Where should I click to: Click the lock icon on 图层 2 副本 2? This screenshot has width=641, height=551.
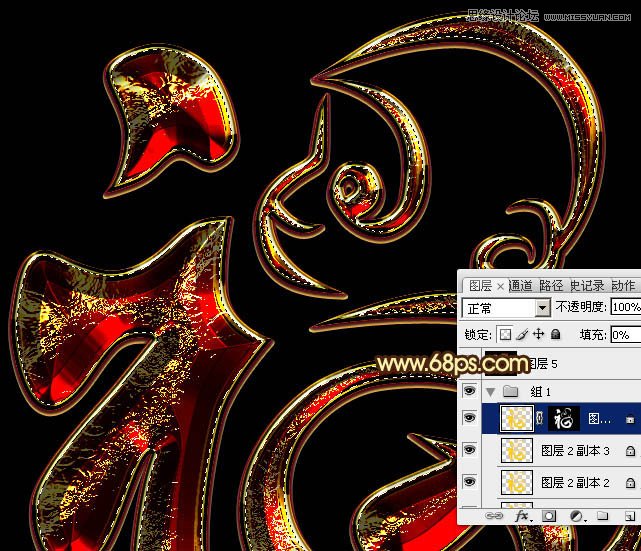(x=630, y=483)
